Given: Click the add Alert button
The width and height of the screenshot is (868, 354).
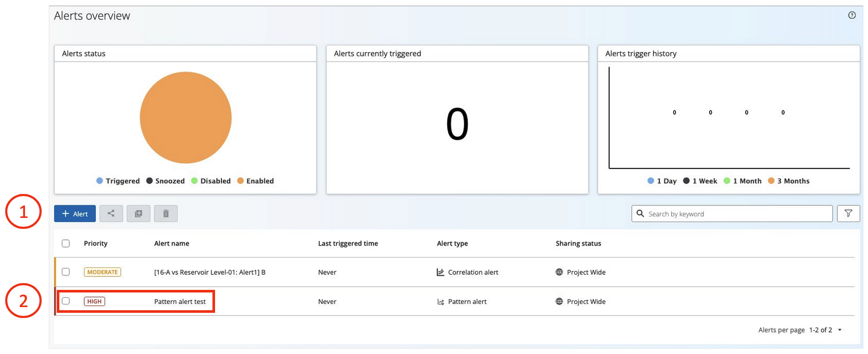Looking at the screenshot, I should pyautogui.click(x=75, y=214).
